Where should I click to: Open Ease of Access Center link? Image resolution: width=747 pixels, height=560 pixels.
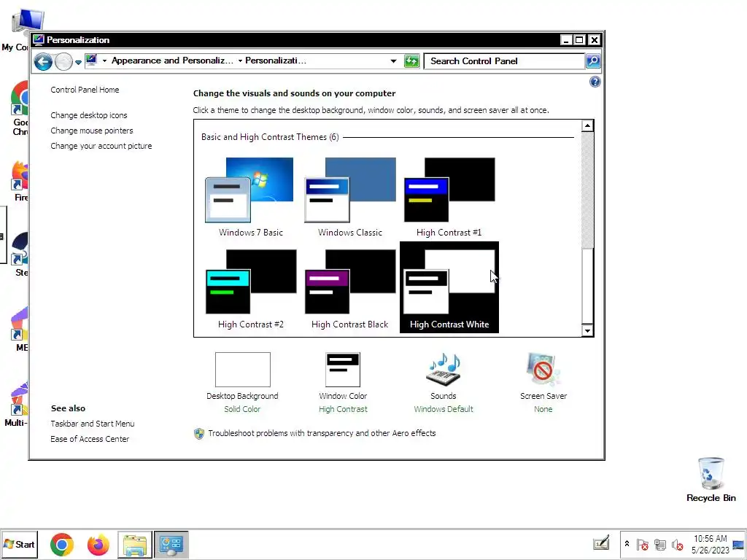click(90, 439)
